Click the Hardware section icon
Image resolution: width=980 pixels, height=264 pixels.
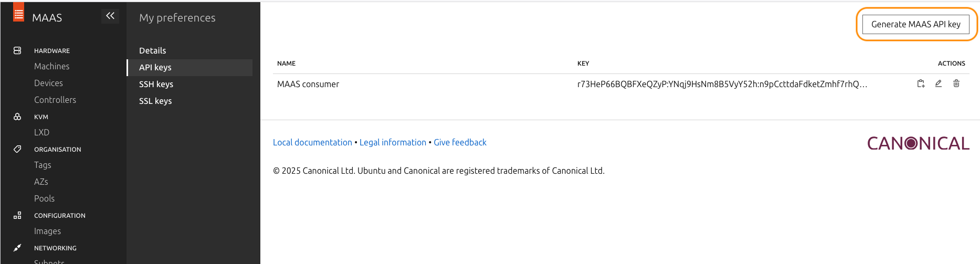click(x=17, y=50)
